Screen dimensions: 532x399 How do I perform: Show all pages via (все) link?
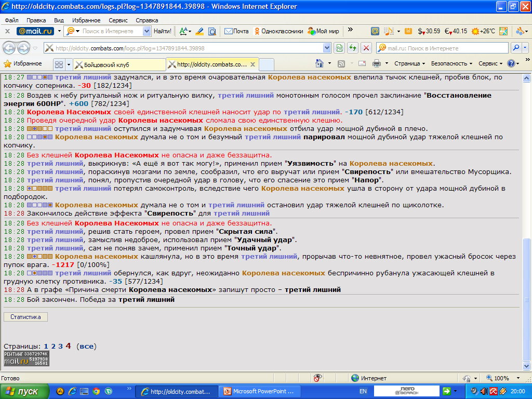tap(87, 347)
